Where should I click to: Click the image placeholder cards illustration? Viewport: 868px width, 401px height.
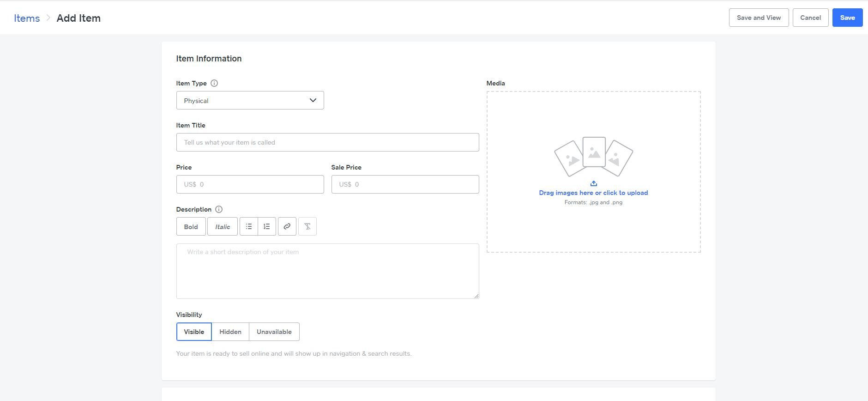click(593, 156)
